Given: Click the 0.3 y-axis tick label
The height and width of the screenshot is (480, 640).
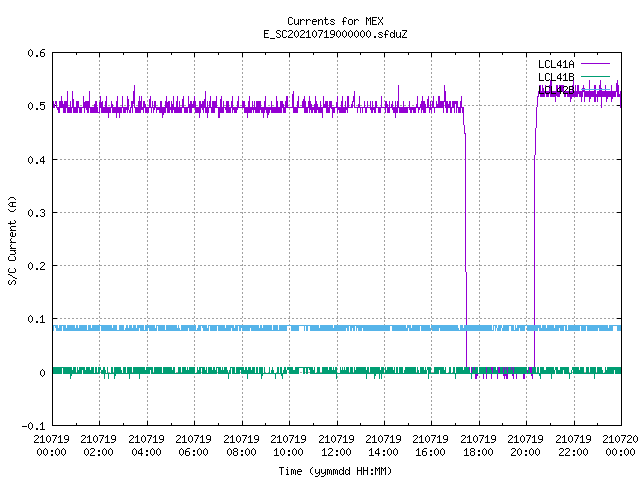Looking at the screenshot, I should (36, 213).
